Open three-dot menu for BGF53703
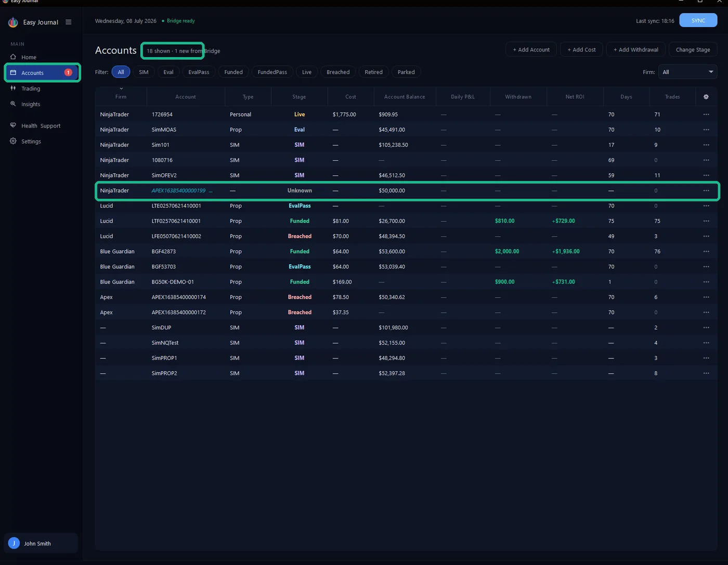Image resolution: width=728 pixels, height=565 pixels. (x=706, y=266)
